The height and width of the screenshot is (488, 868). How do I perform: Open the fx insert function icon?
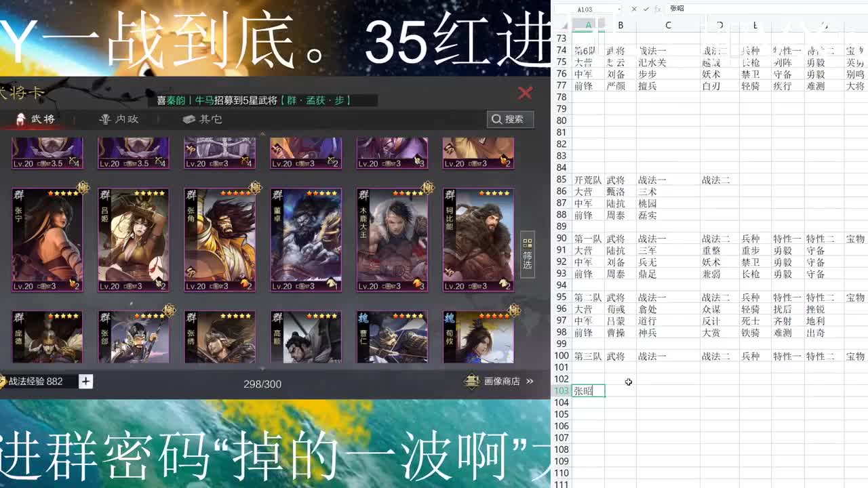click(658, 9)
